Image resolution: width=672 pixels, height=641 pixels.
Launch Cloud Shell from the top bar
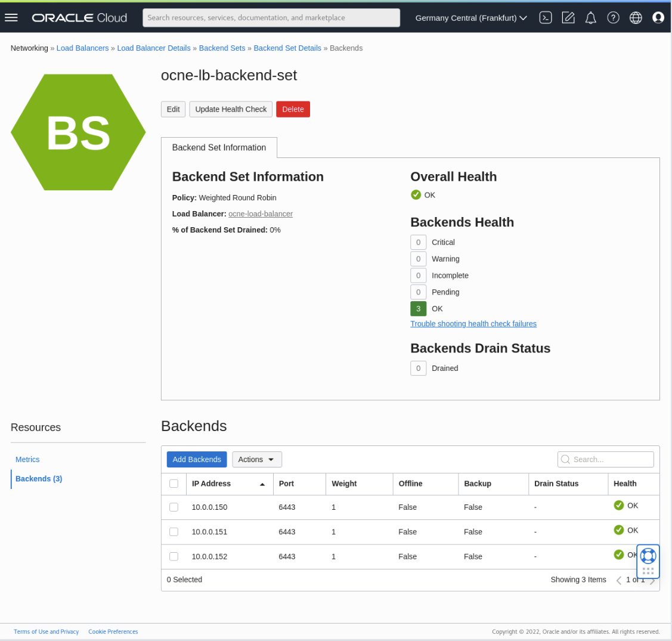tap(546, 17)
